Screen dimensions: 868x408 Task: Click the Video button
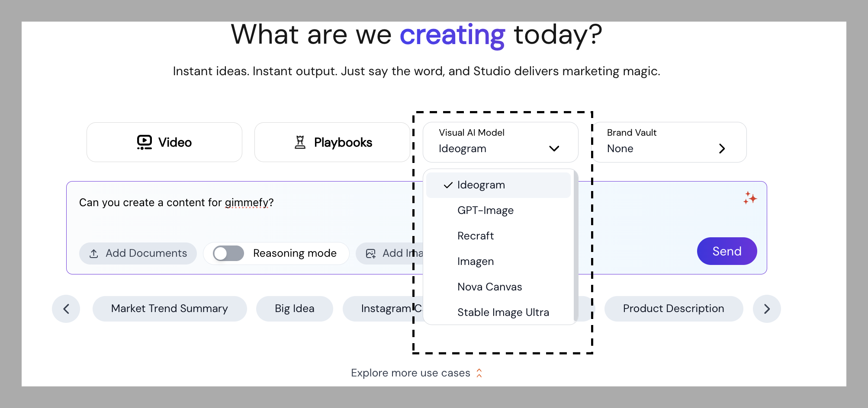click(x=164, y=142)
